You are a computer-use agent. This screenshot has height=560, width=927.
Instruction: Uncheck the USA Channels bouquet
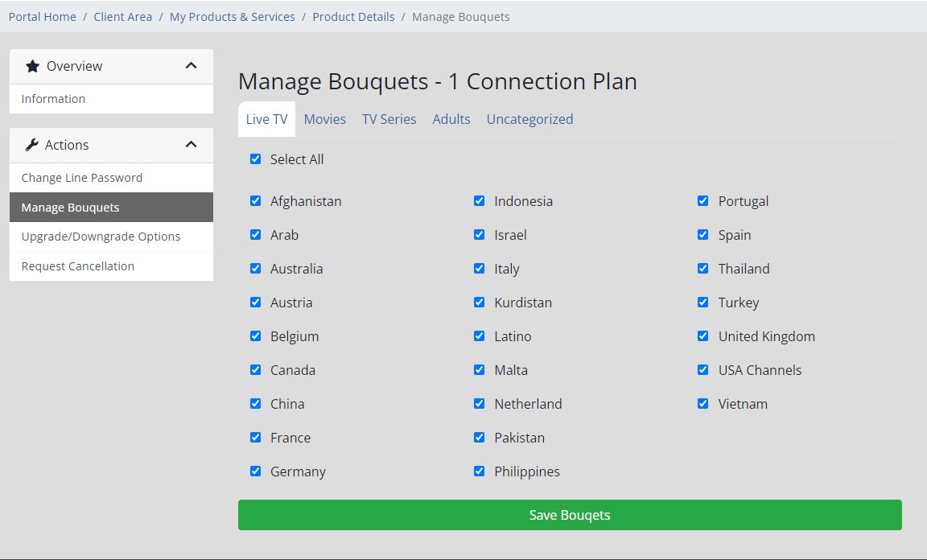pyautogui.click(x=703, y=370)
